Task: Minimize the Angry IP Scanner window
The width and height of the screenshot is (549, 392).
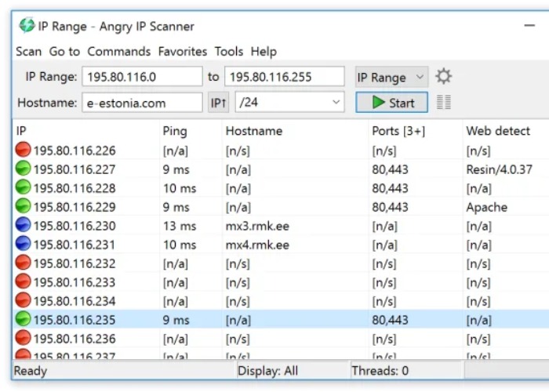Action: (x=529, y=25)
